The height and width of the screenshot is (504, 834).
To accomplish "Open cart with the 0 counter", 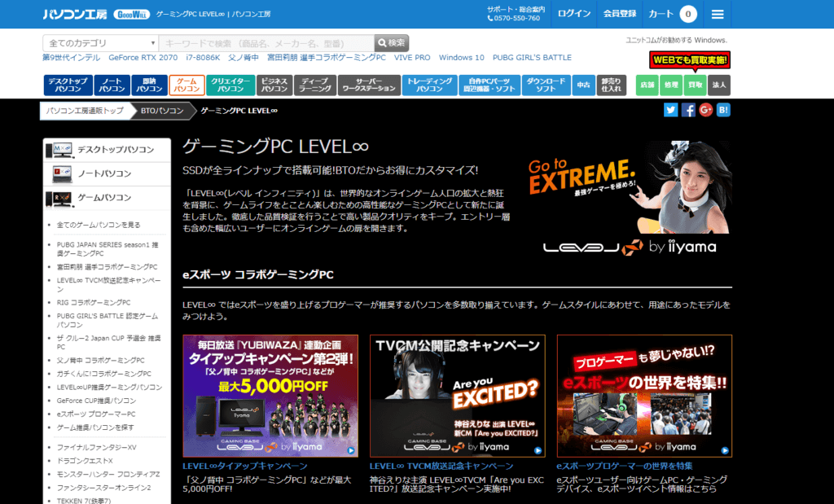I will coord(672,15).
